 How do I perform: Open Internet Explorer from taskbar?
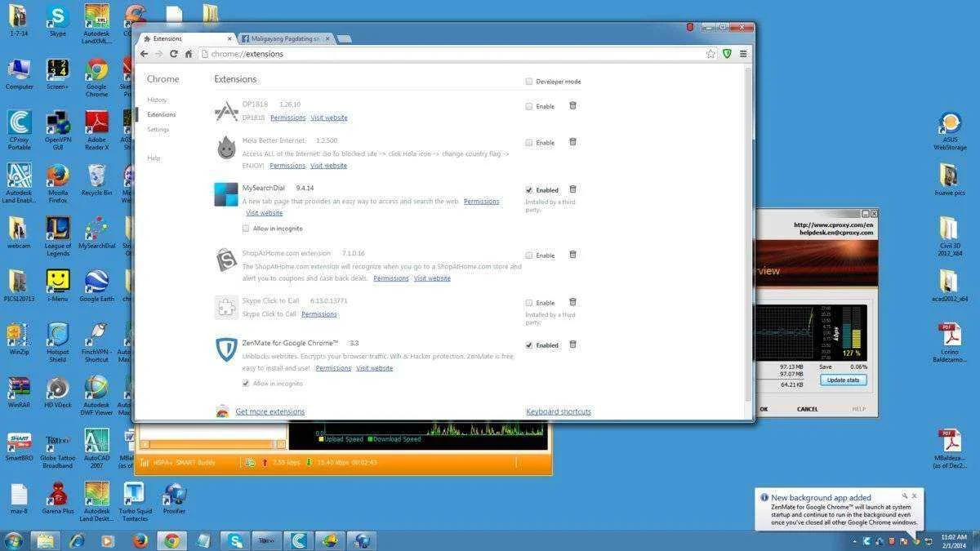pos(77,540)
